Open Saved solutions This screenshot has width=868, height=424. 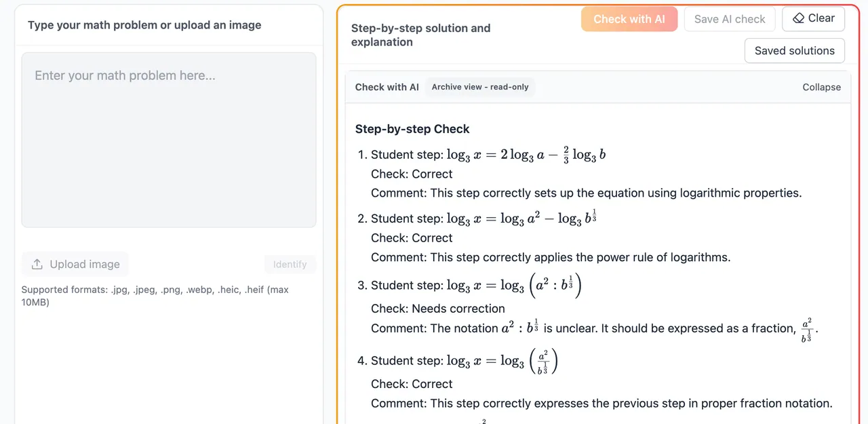coord(794,51)
